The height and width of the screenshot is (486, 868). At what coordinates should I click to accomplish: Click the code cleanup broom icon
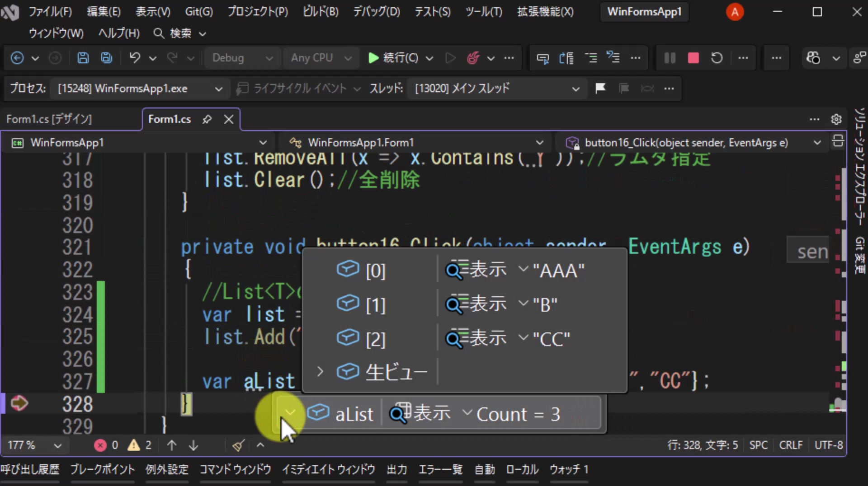[x=239, y=445]
